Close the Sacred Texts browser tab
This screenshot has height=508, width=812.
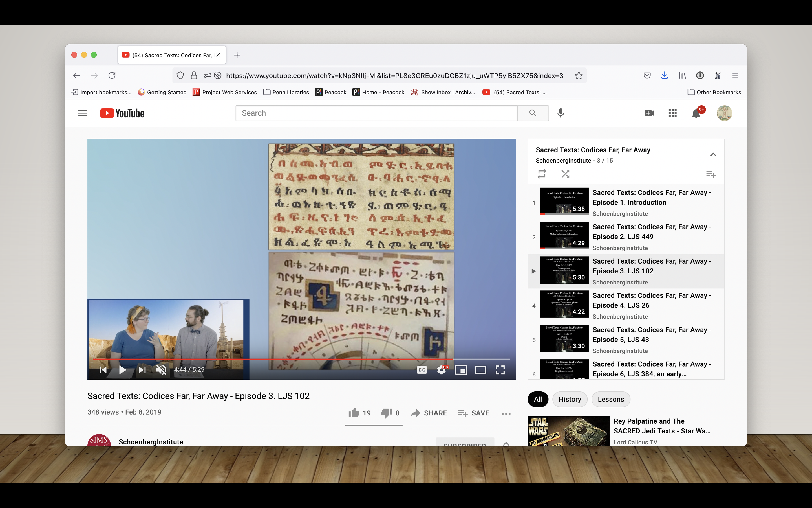coord(218,55)
